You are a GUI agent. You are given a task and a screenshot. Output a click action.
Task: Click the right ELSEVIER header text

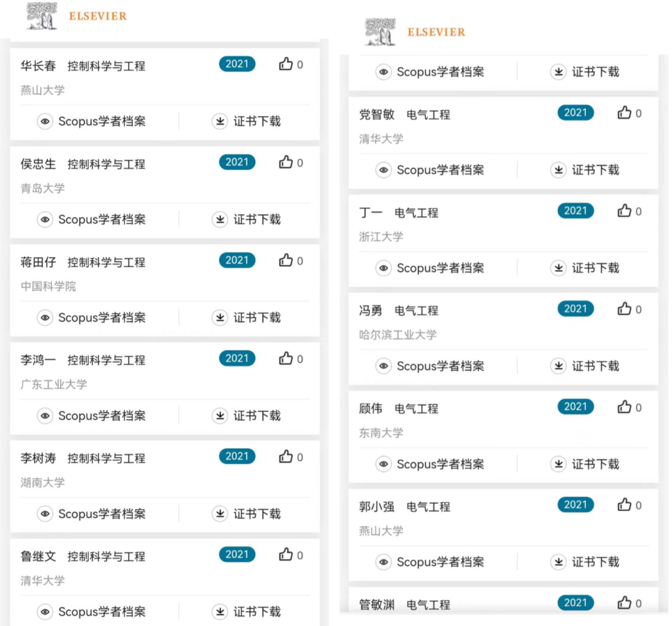click(x=436, y=32)
